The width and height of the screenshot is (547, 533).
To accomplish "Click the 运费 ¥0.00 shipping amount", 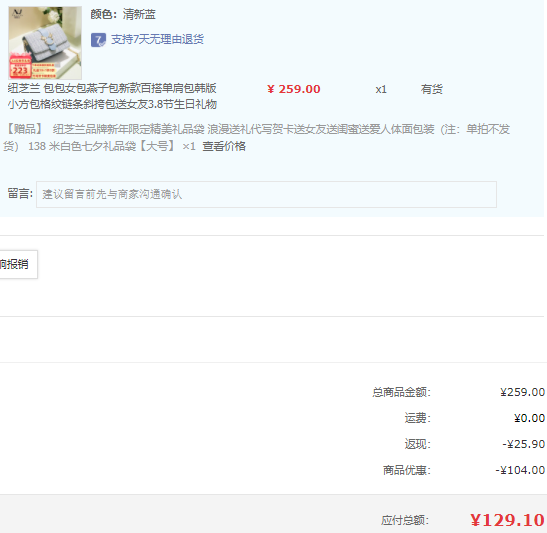I will click(x=529, y=418).
